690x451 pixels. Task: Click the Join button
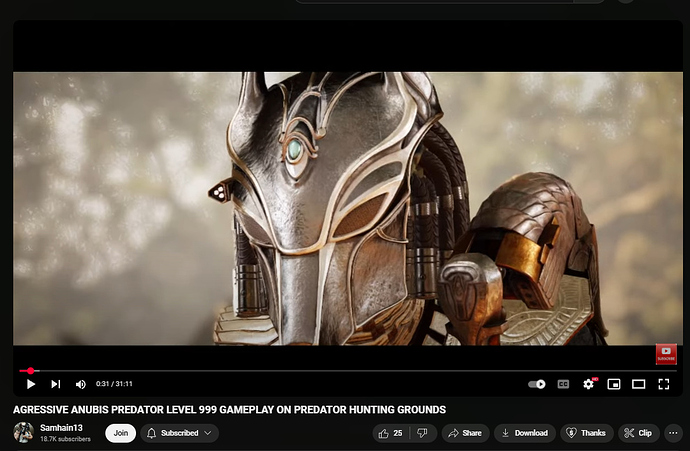(121, 433)
